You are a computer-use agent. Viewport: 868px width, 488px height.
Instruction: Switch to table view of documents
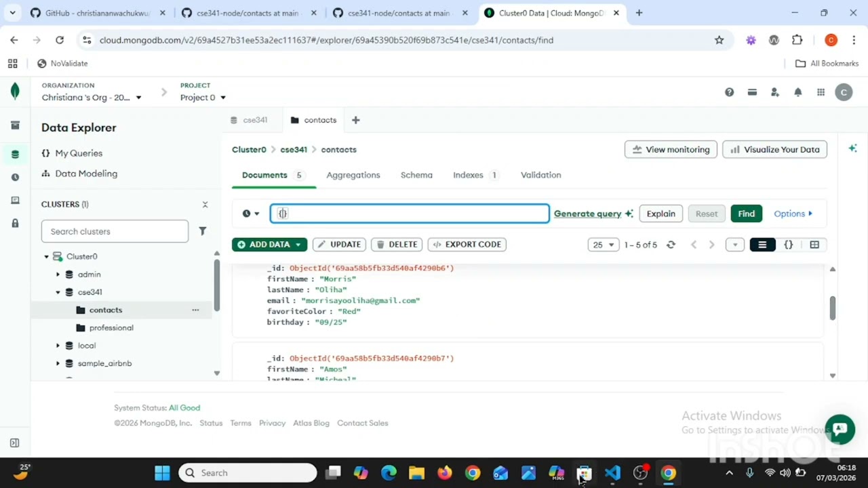click(x=814, y=245)
